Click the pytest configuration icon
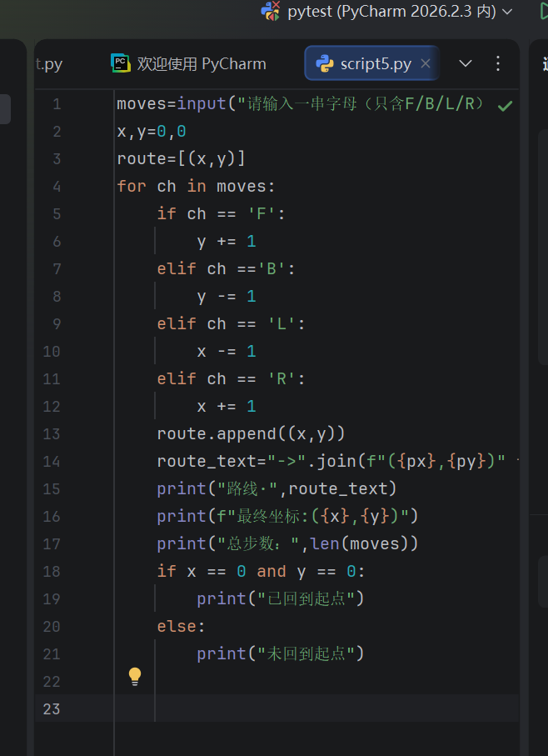 pos(270,11)
